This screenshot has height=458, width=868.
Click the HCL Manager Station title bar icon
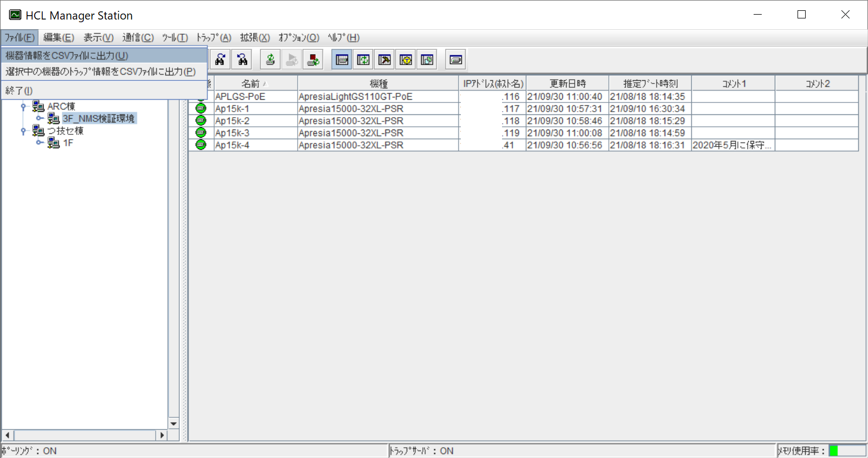pyautogui.click(x=15, y=15)
